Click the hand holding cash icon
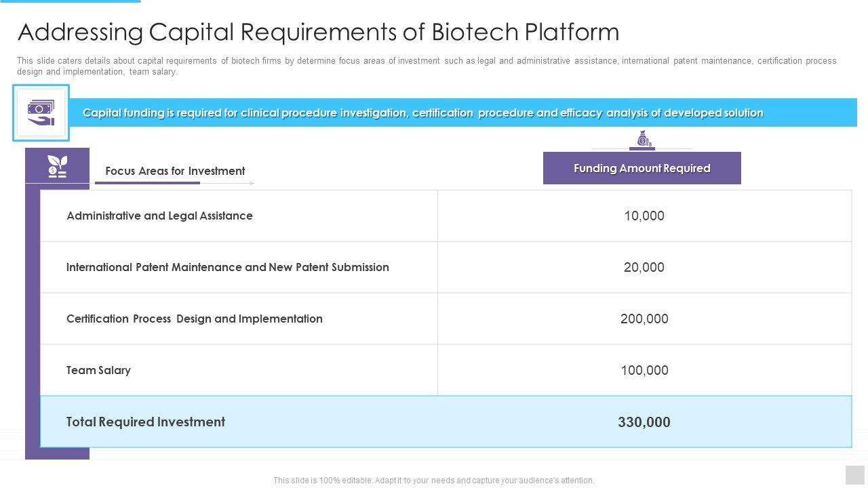Image resolution: width=868 pixels, height=488 pixels. click(41, 113)
